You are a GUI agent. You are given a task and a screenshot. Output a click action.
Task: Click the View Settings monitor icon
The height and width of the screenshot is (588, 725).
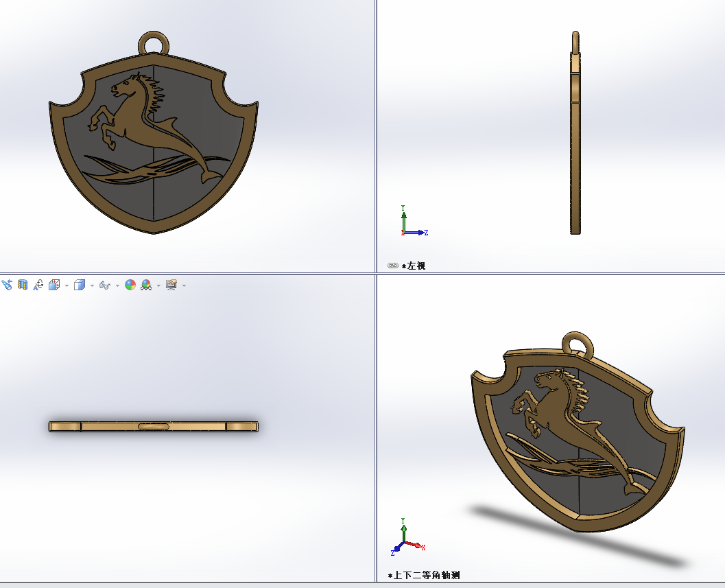pyautogui.click(x=171, y=285)
